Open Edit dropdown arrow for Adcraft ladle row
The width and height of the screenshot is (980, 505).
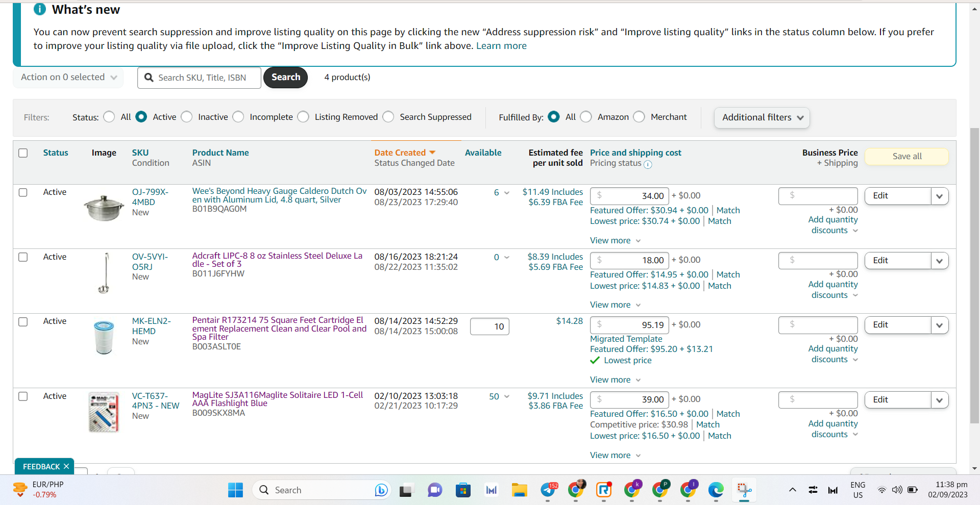pos(940,261)
